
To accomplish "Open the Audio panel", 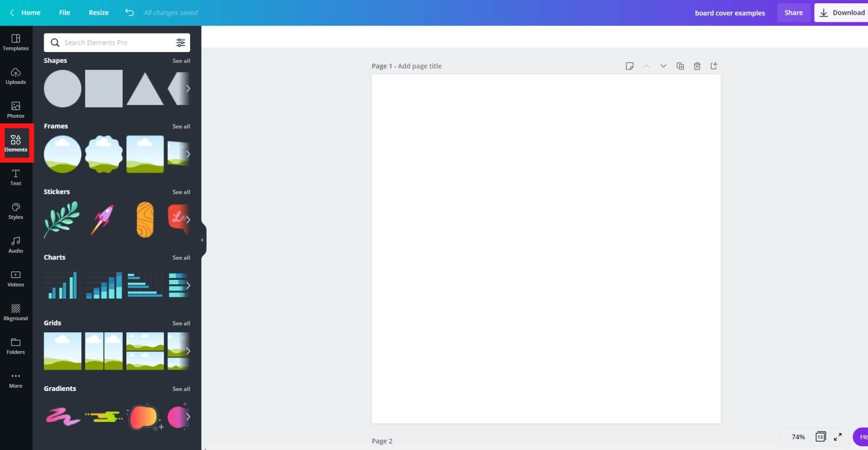I will (x=16, y=245).
